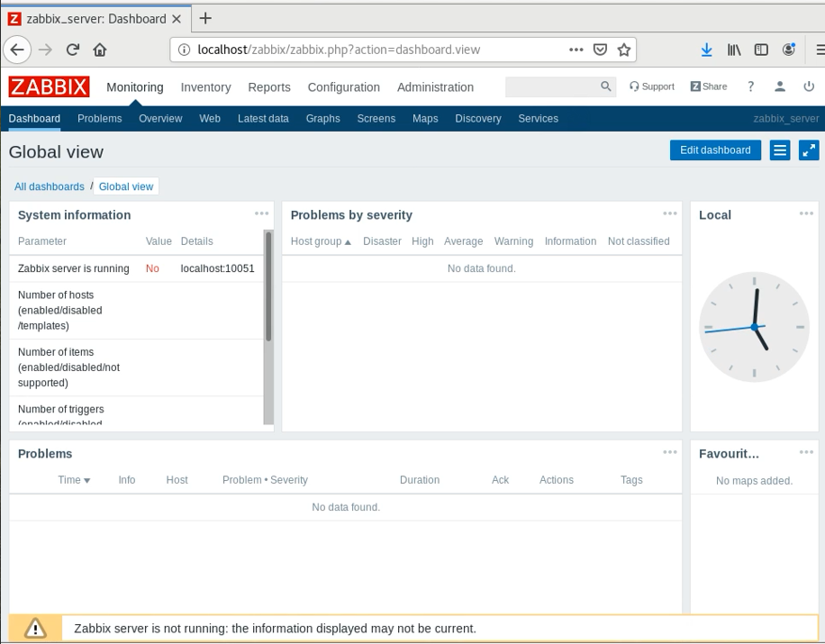Open the browser library icon
825x644 pixels.
coord(734,50)
